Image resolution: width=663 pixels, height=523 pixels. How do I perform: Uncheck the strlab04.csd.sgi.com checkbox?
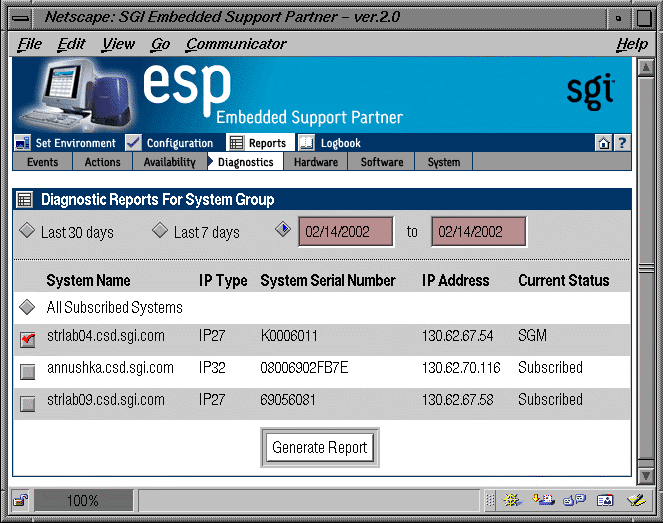[28, 340]
